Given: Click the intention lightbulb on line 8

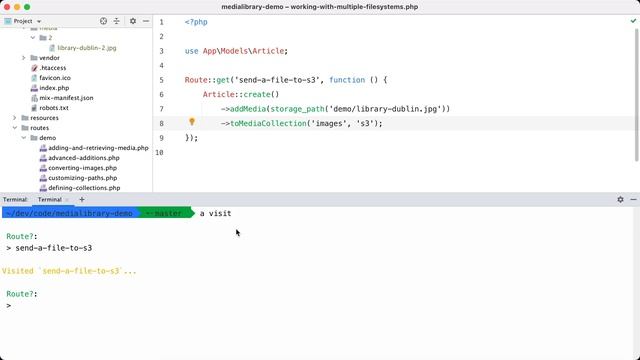Looking at the screenshot, I should pos(192,121).
